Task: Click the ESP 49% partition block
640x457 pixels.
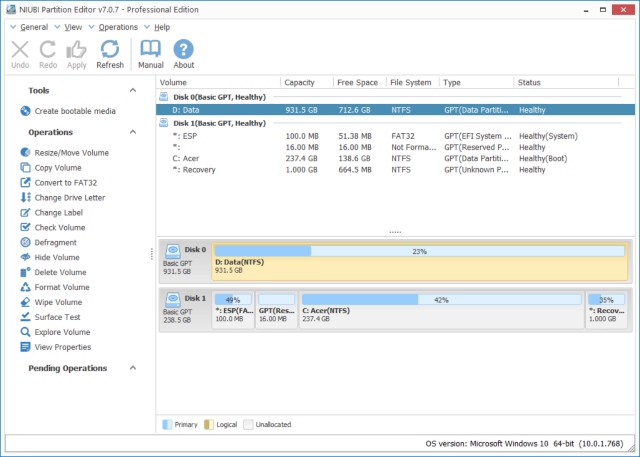Action: tap(233, 310)
